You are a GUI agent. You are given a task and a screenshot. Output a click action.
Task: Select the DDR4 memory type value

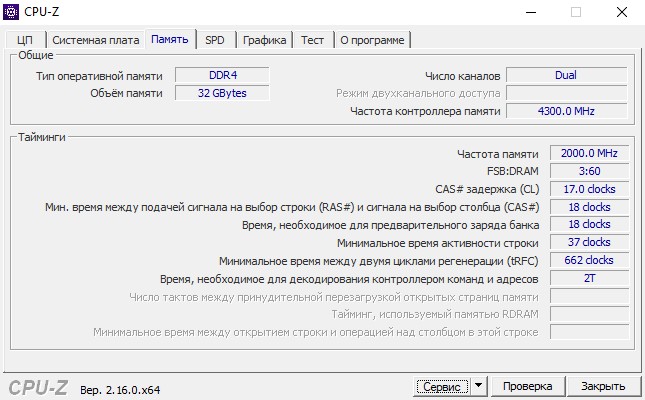click(223, 75)
